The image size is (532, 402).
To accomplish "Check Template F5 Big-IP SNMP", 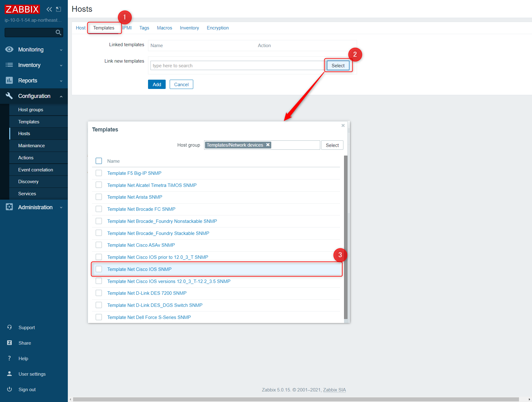I will [x=99, y=173].
